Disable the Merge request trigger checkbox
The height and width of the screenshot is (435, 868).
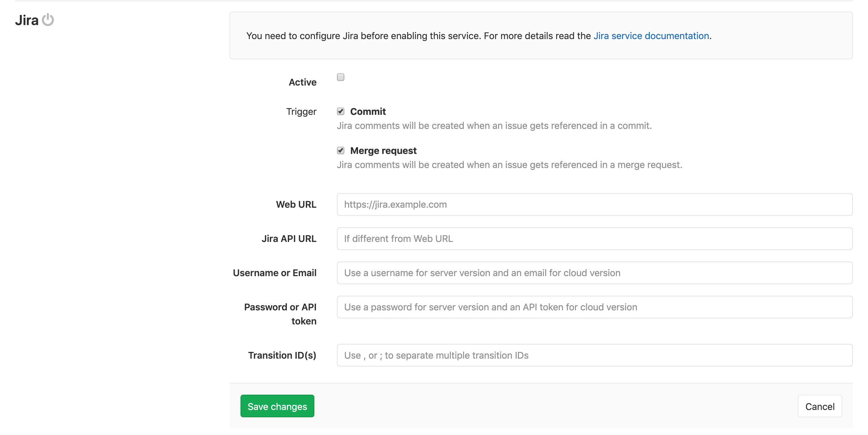[x=340, y=150]
